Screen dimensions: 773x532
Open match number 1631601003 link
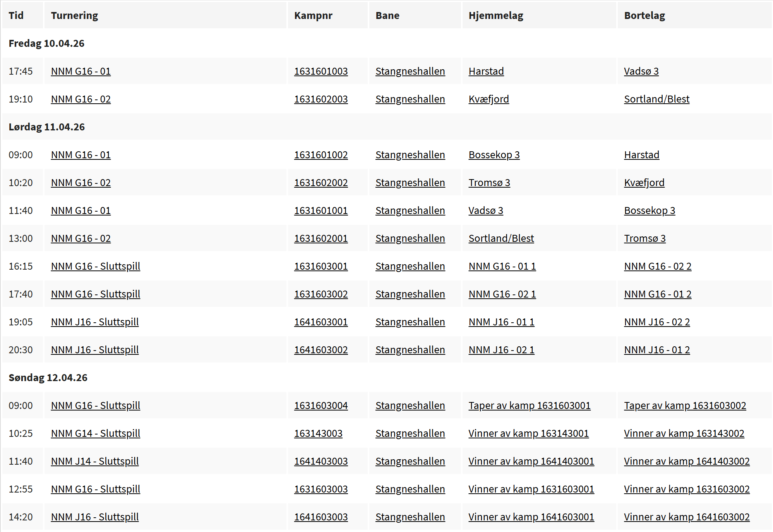point(321,71)
